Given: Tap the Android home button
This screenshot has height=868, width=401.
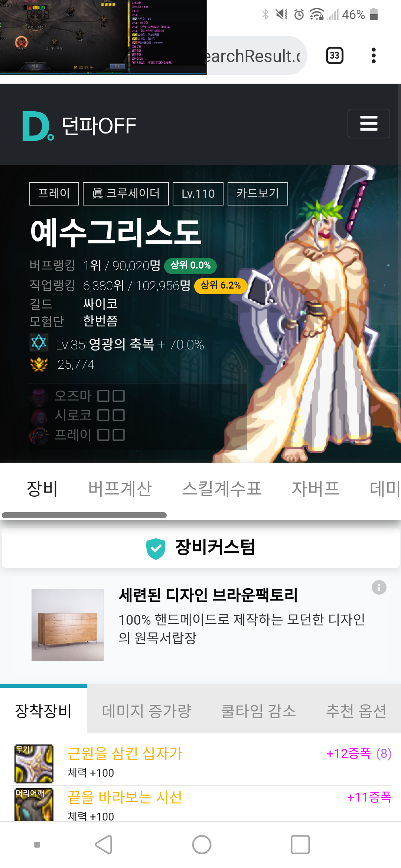Looking at the screenshot, I should [x=202, y=845].
